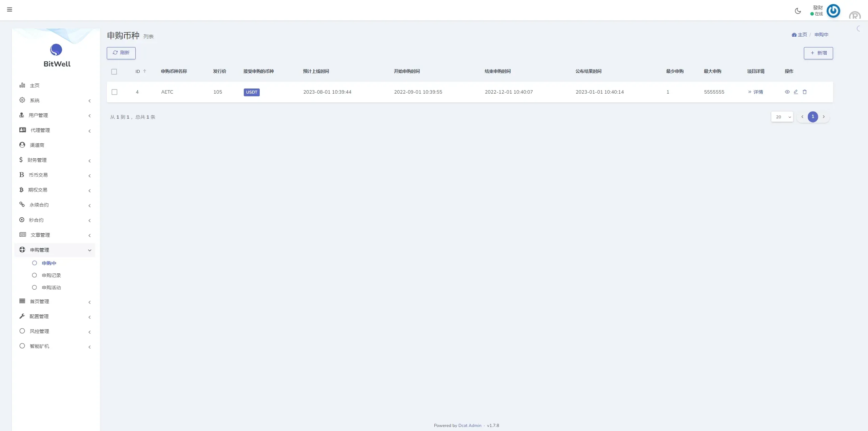Open 申购活动 submenu item
The width and height of the screenshot is (868, 431).
(51, 288)
